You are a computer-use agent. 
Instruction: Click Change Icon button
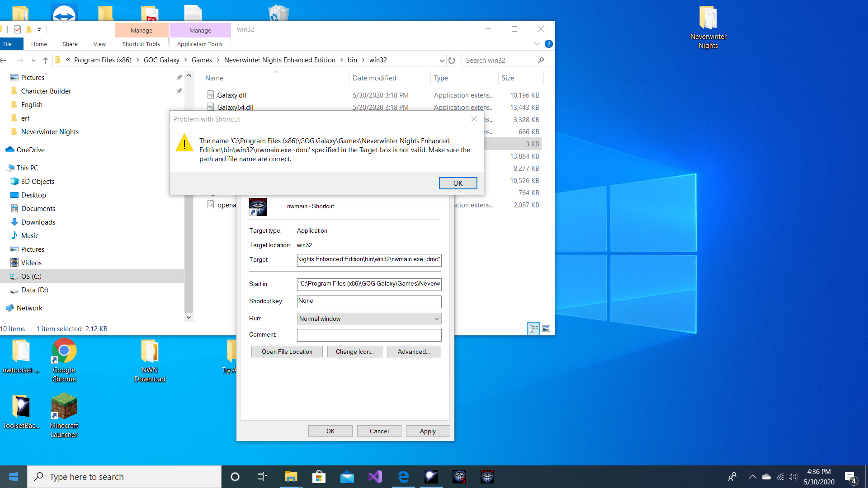pyautogui.click(x=354, y=352)
